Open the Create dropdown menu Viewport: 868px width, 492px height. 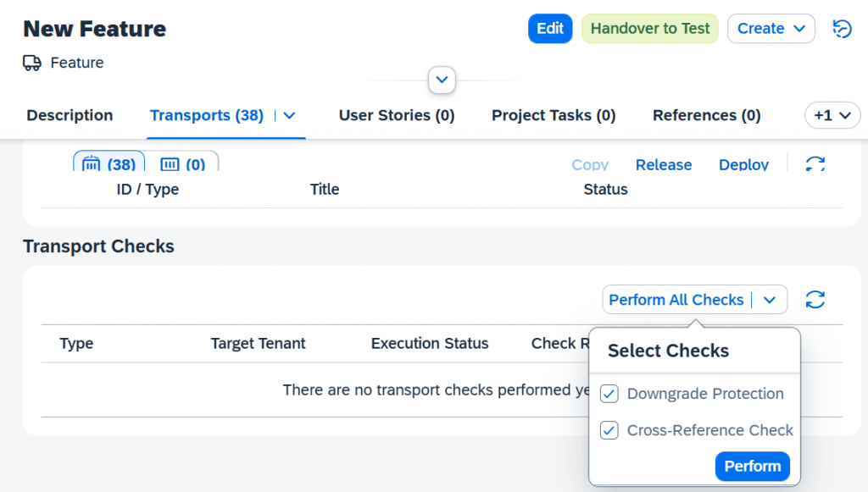coord(771,28)
